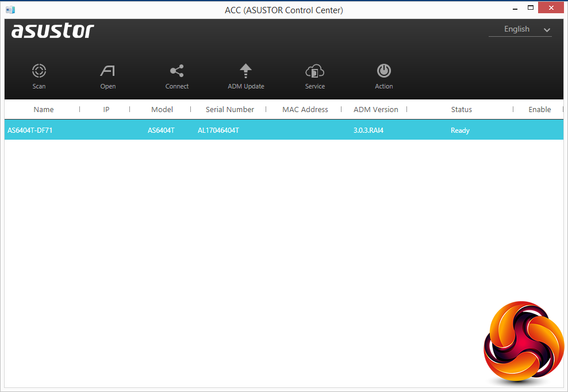Screen dimensions: 568x392
Task: Sort by MAC Address column header
Action: click(x=305, y=109)
